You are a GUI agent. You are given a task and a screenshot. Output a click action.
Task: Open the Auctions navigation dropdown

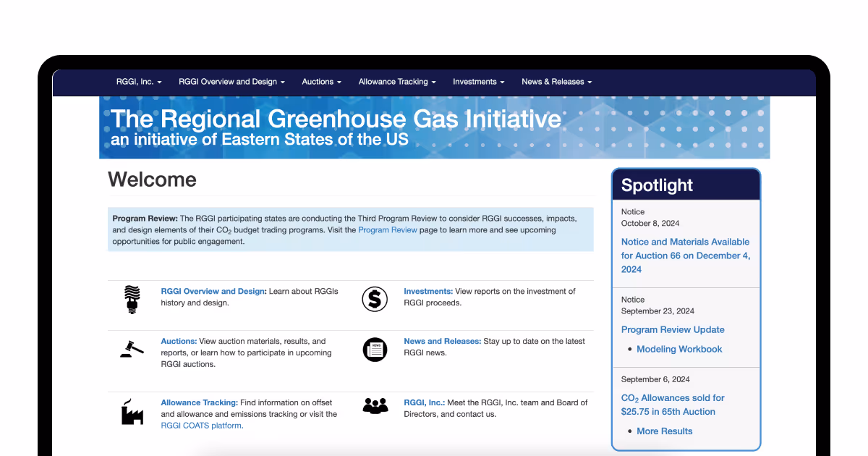[x=321, y=82]
